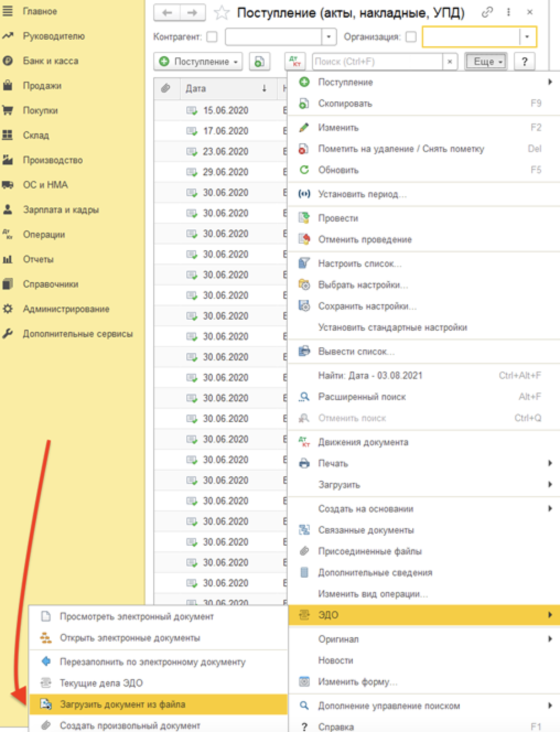Screen dimensions: 560x732
Task: Click Текущие дела ЭДО item
Action: coord(159,683)
